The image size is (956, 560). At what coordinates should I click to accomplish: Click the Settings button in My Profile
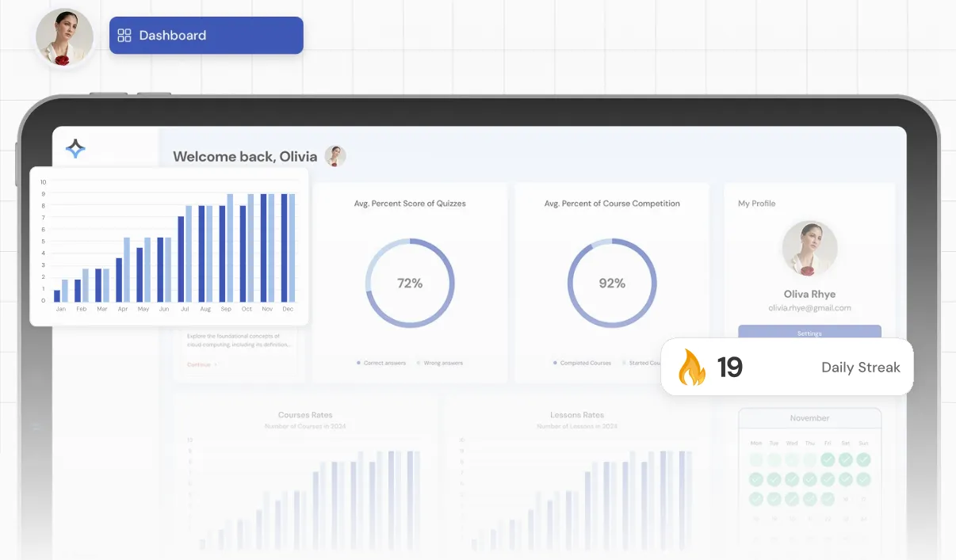point(809,333)
